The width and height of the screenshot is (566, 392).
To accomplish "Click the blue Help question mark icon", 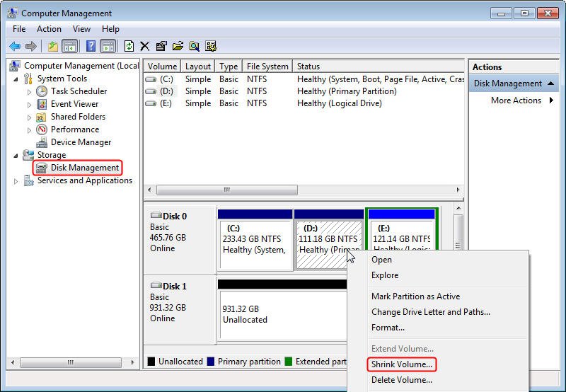I will click(91, 46).
